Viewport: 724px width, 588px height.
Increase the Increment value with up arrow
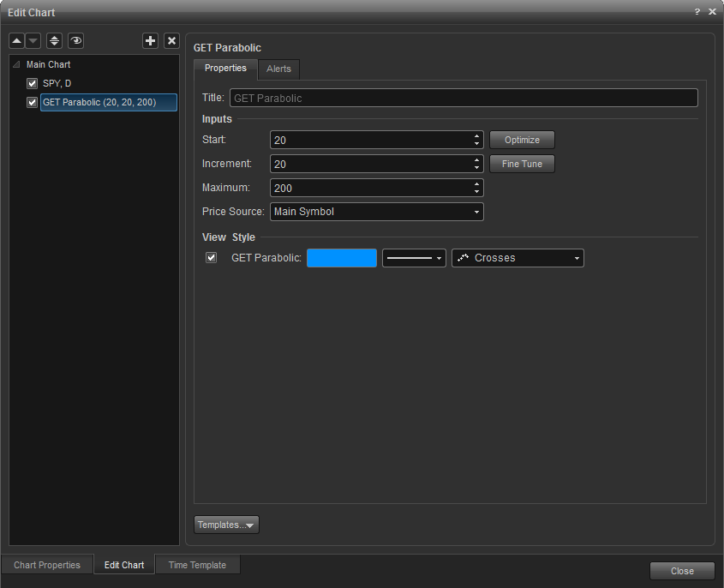476,160
